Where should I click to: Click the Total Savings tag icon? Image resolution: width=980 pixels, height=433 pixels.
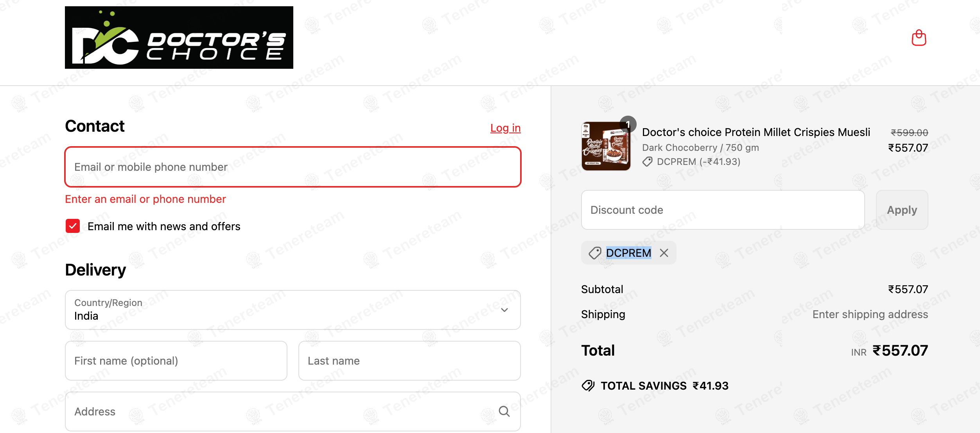point(588,386)
